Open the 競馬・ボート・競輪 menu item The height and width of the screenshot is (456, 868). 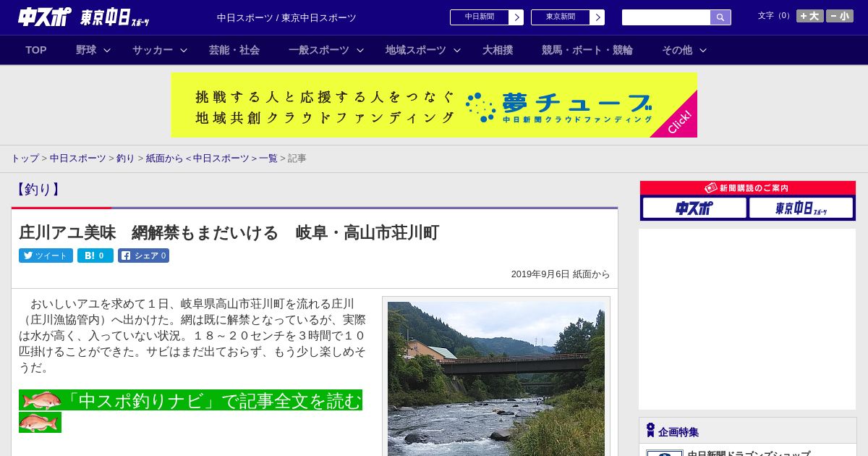pos(587,50)
